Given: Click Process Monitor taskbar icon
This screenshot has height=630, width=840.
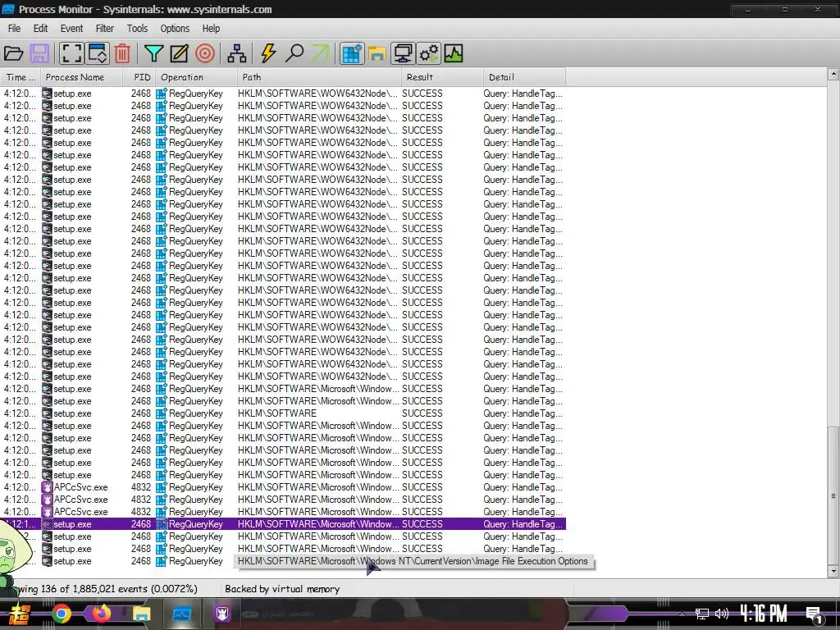Looking at the screenshot, I should (181, 614).
